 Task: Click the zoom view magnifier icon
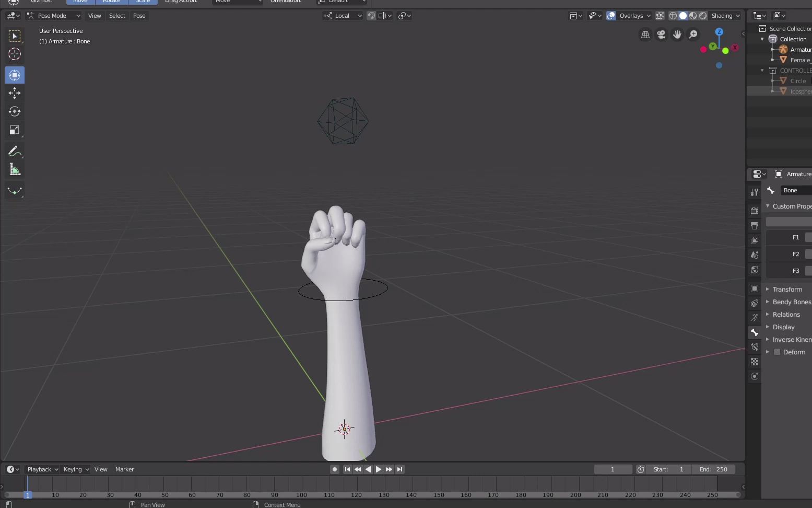coord(693,34)
